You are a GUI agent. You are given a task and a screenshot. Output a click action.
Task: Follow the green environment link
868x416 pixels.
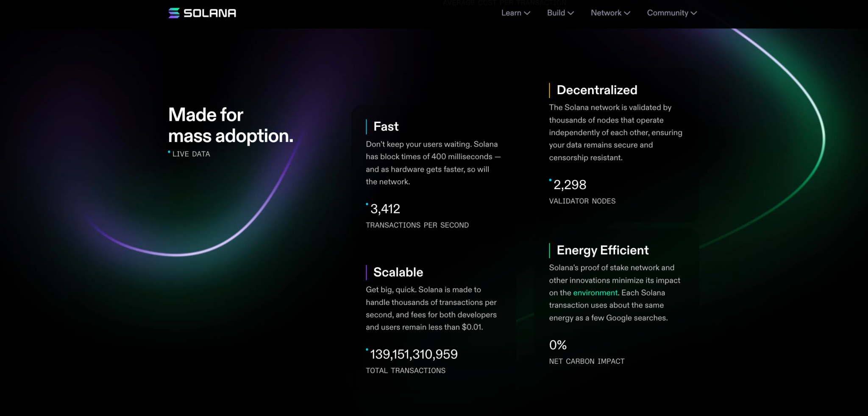(x=595, y=293)
